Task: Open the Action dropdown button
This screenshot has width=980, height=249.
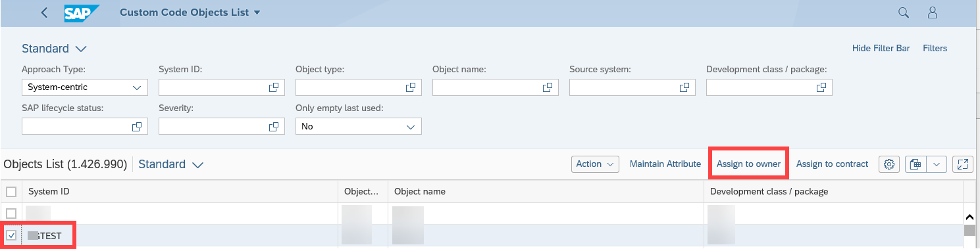Action: click(x=595, y=164)
